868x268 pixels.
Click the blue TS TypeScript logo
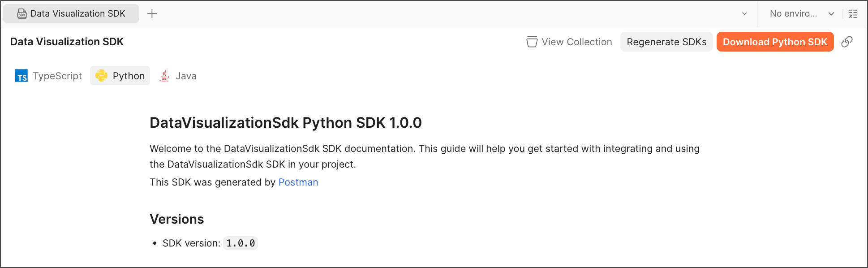point(21,76)
